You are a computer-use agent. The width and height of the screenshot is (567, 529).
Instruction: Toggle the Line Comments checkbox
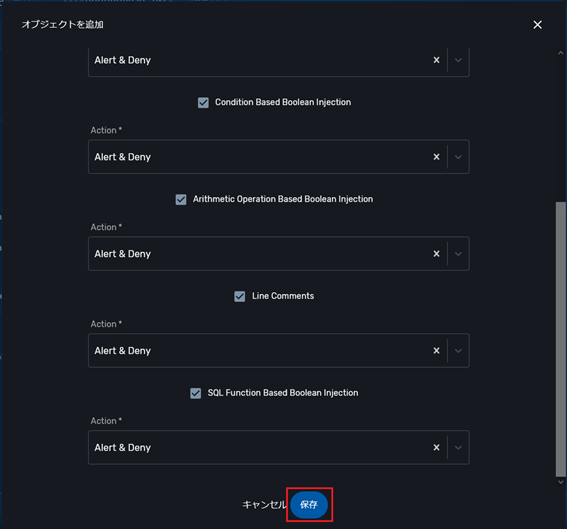pos(239,297)
